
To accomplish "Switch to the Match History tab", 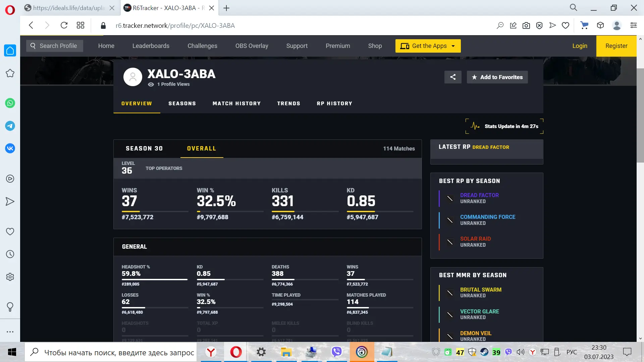I will tap(236, 104).
